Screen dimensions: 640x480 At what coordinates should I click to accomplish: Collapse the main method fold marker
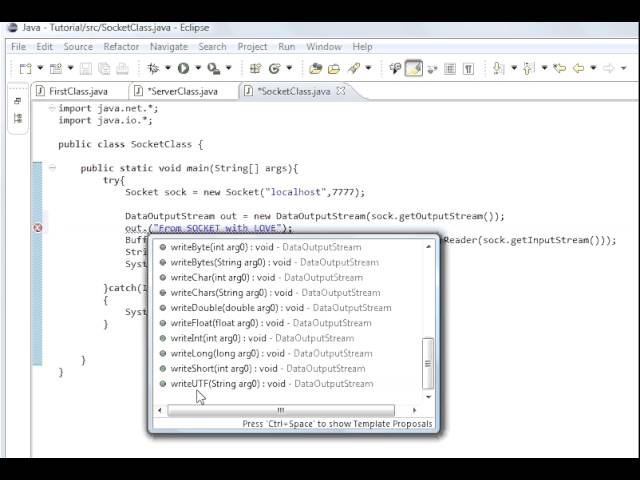click(52, 167)
